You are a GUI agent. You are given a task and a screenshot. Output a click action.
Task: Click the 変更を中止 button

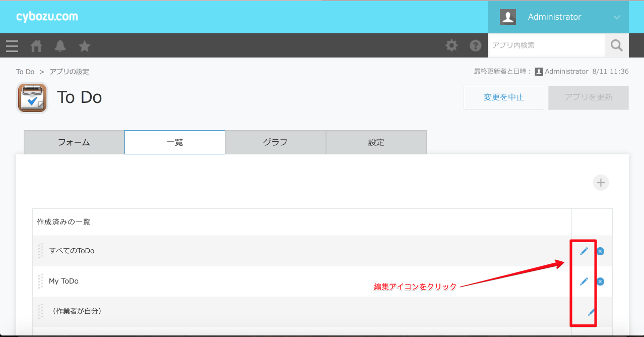pyautogui.click(x=503, y=97)
